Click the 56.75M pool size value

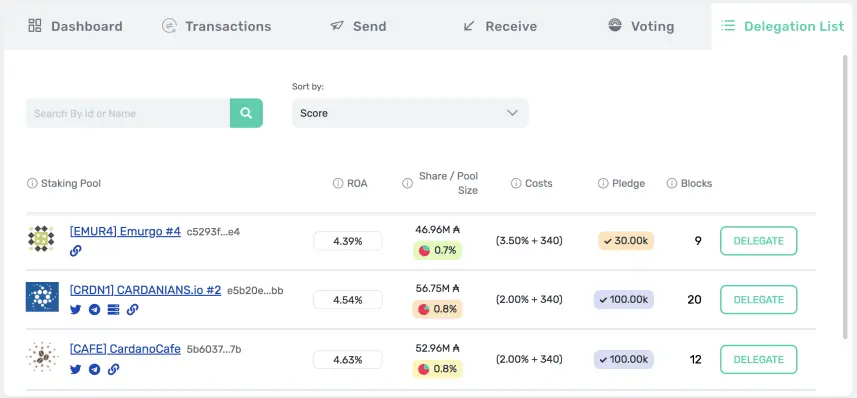click(437, 289)
